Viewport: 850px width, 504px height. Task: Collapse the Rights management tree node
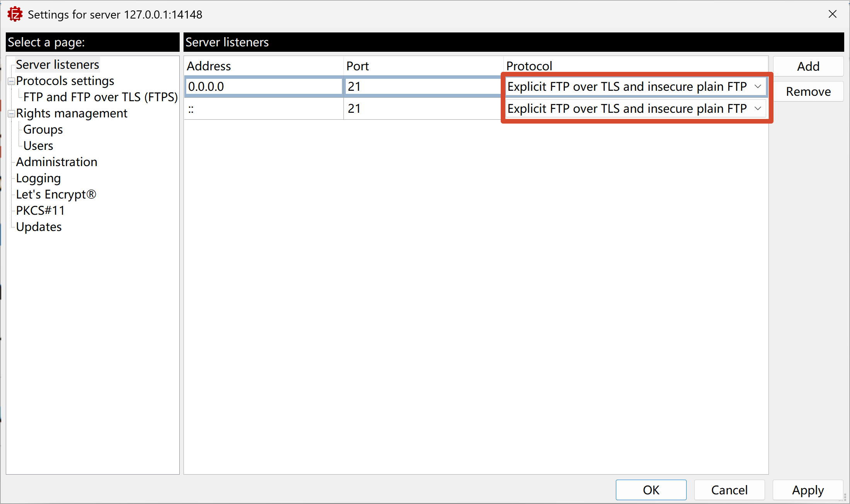[11, 114]
